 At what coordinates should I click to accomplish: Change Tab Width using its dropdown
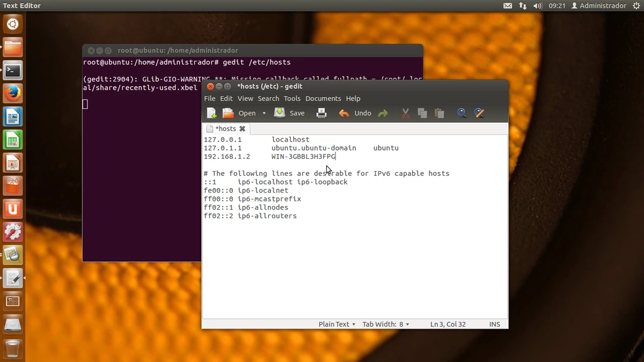[407, 324]
